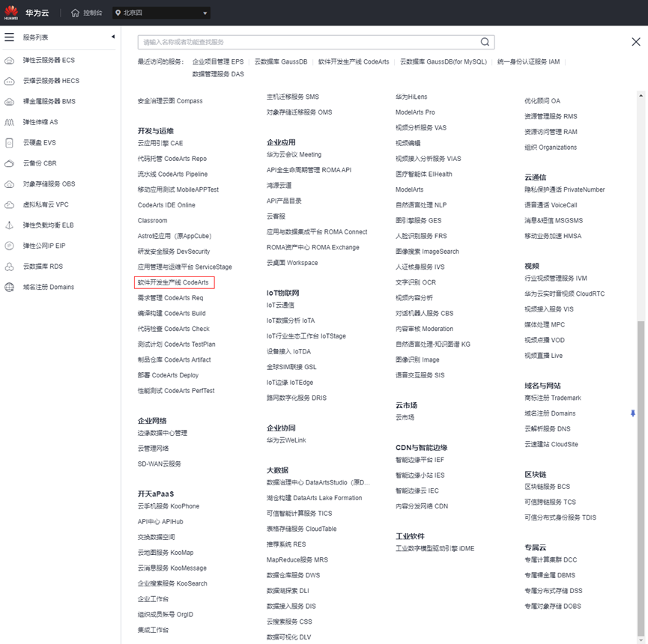Viewport: 648px width, 644px height.
Task: Open ROMA Connect integration platform
Action: (317, 232)
